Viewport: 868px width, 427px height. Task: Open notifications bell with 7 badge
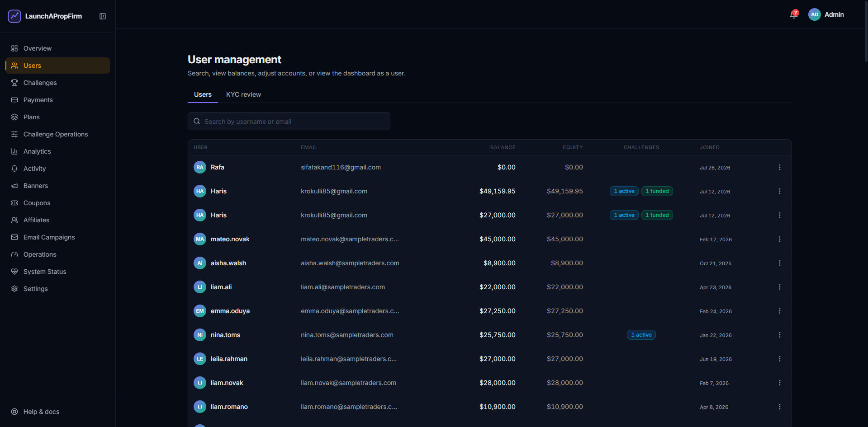point(794,14)
